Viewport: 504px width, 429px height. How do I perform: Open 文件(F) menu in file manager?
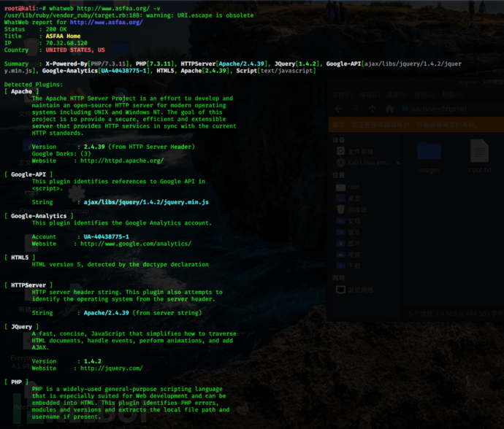tap(343, 95)
